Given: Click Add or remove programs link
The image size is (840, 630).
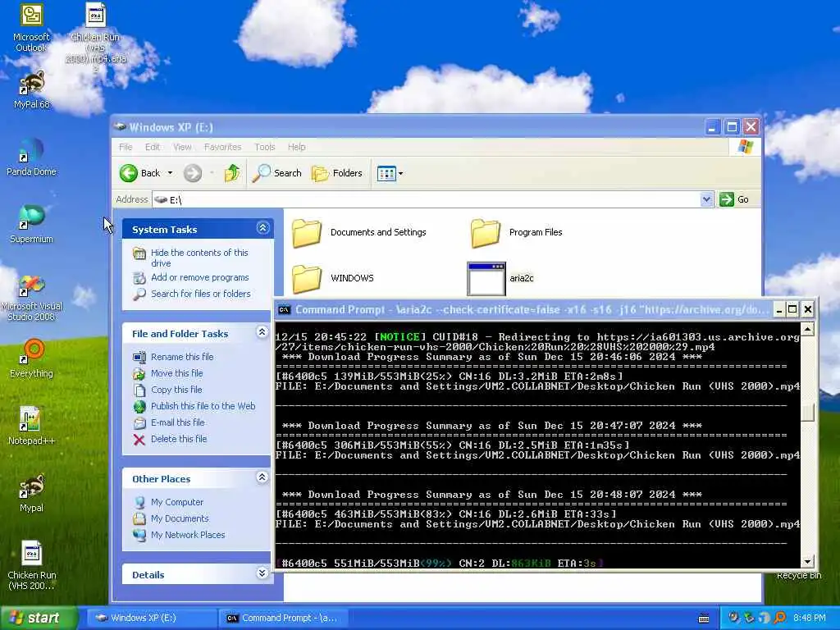Looking at the screenshot, I should coord(200,277).
